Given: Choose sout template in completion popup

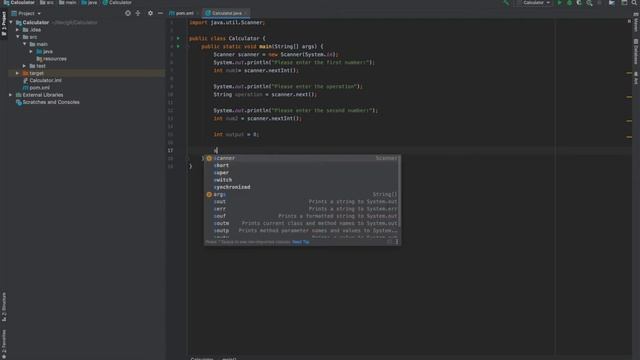Looking at the screenshot, I should tap(302, 202).
